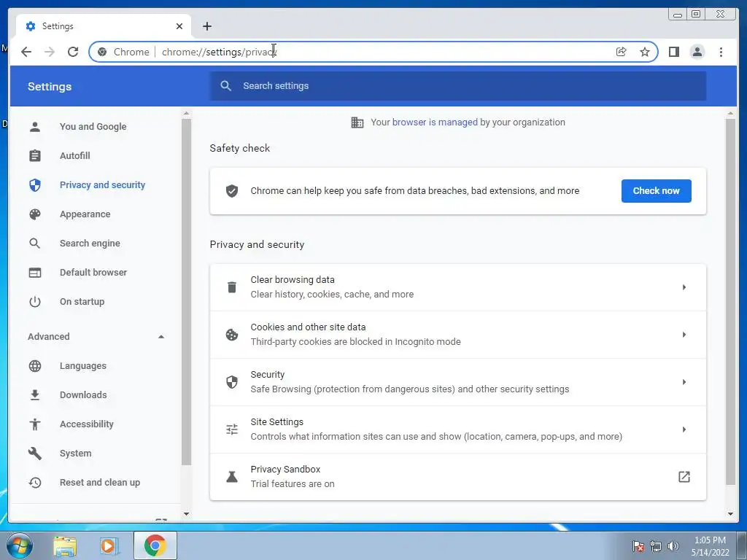Open Chrome three-dot menu
This screenshot has height=560, width=747.
tap(721, 52)
